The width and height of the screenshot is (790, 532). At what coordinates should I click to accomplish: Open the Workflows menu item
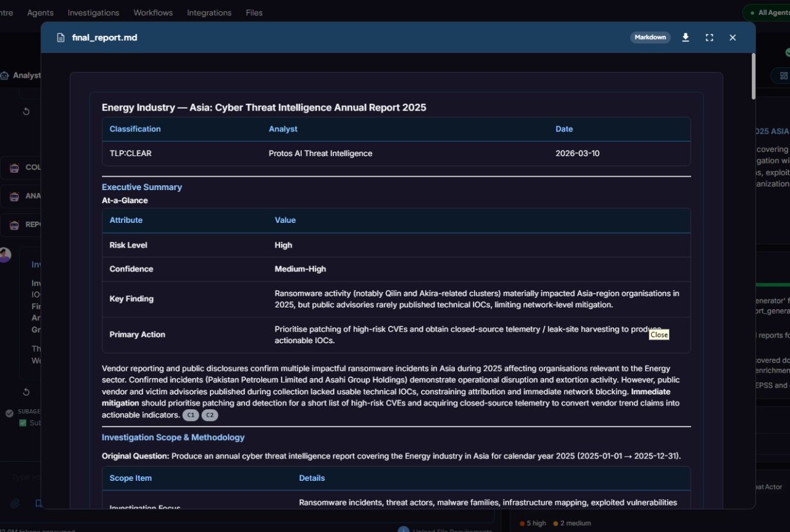pos(153,12)
